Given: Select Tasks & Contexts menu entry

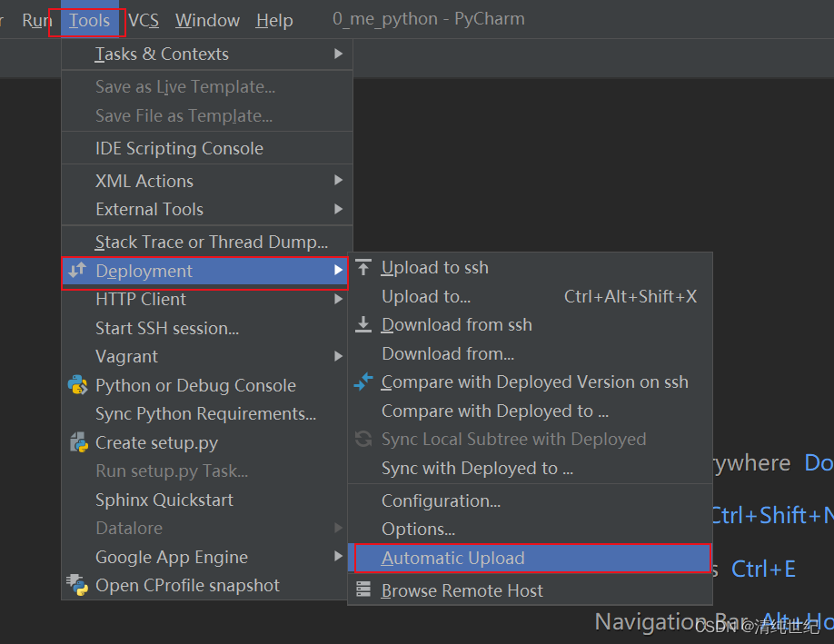Looking at the screenshot, I should coord(207,54).
